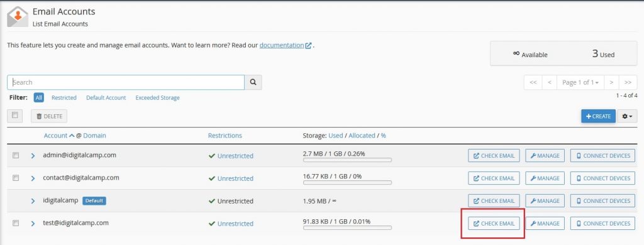The width and height of the screenshot is (644, 245).
Task: Go to the next page arrow
Action: click(611, 82)
